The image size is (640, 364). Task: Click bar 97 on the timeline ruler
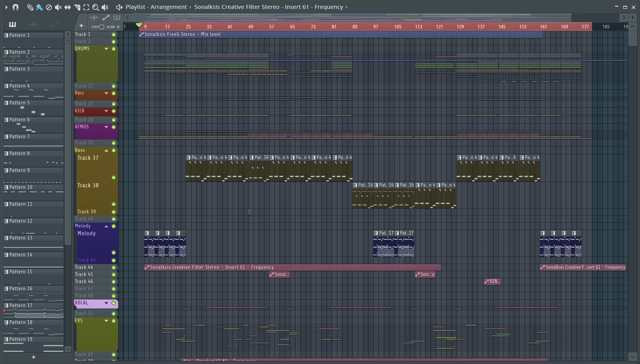(x=376, y=27)
